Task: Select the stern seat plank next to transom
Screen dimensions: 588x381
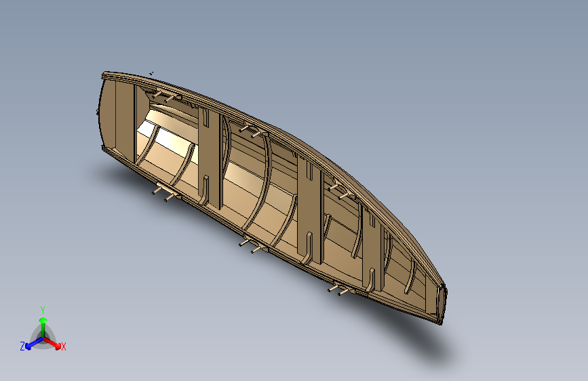Action: click(125, 122)
